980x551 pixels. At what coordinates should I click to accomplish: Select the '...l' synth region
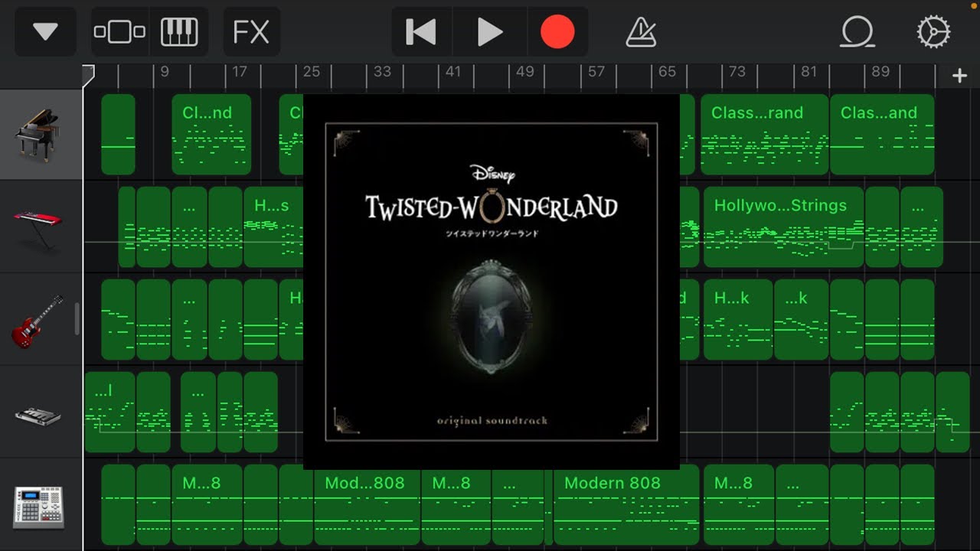point(109,412)
